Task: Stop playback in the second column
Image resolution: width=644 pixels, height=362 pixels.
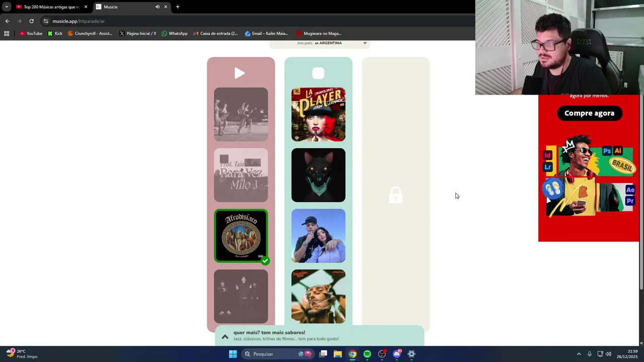Action: pos(318,73)
